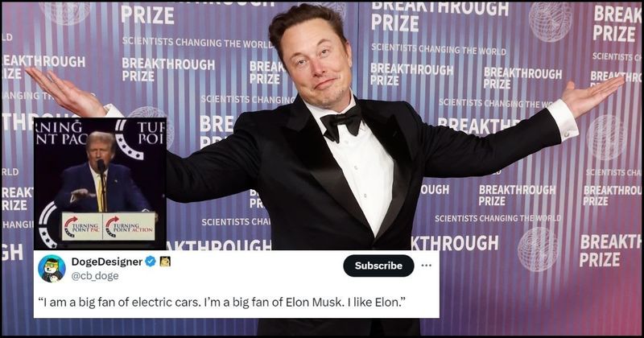
Task: Open the DogeDesigner profile avatar
Action: click(52, 268)
